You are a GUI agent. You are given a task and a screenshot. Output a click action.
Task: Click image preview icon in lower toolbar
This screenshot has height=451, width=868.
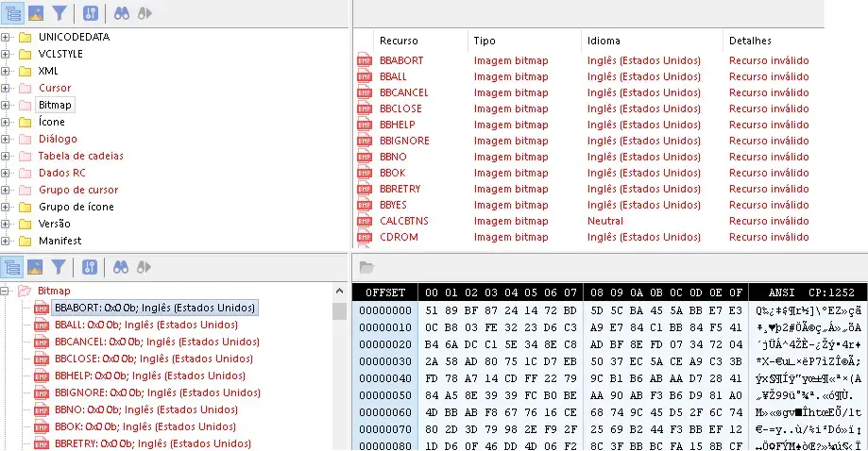(x=35, y=267)
